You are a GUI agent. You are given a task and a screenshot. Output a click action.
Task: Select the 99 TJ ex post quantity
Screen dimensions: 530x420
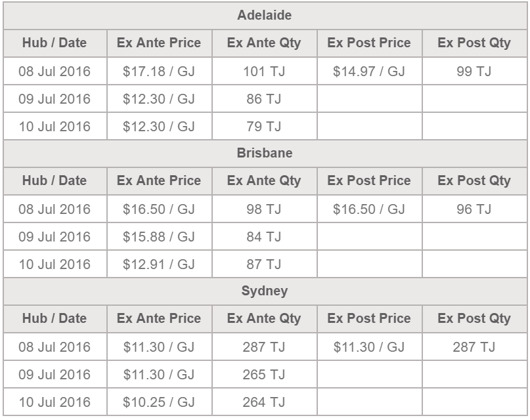474,72
